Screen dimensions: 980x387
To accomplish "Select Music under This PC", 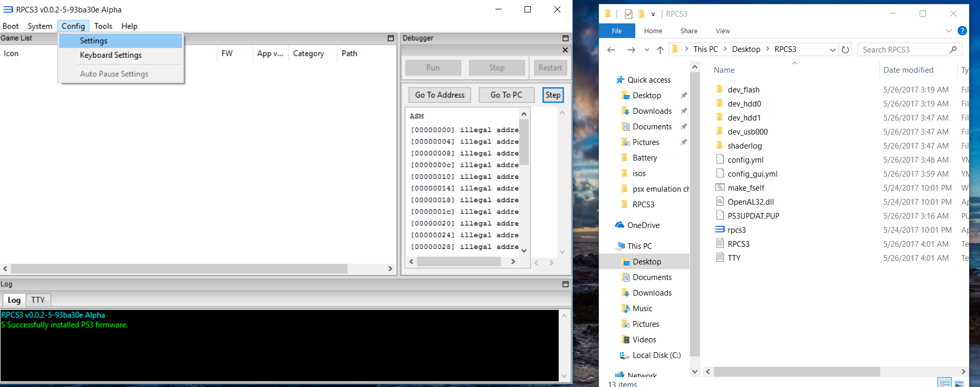I will pos(642,309).
